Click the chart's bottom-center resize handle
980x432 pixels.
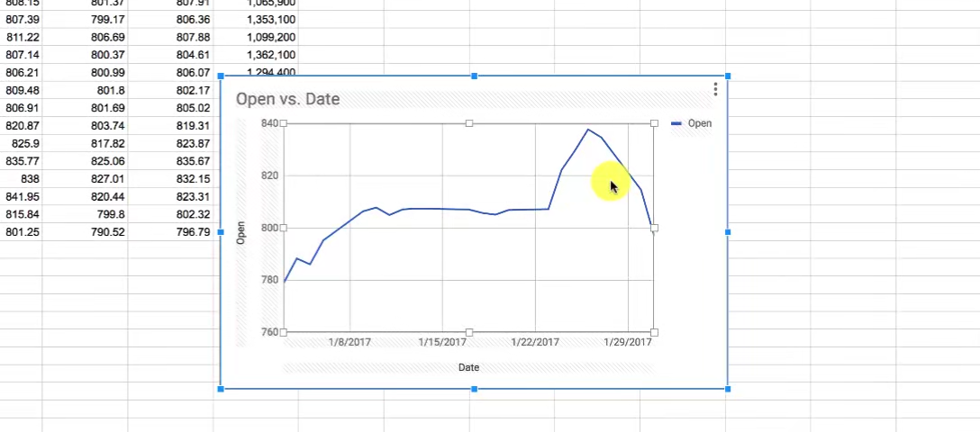[x=475, y=389]
